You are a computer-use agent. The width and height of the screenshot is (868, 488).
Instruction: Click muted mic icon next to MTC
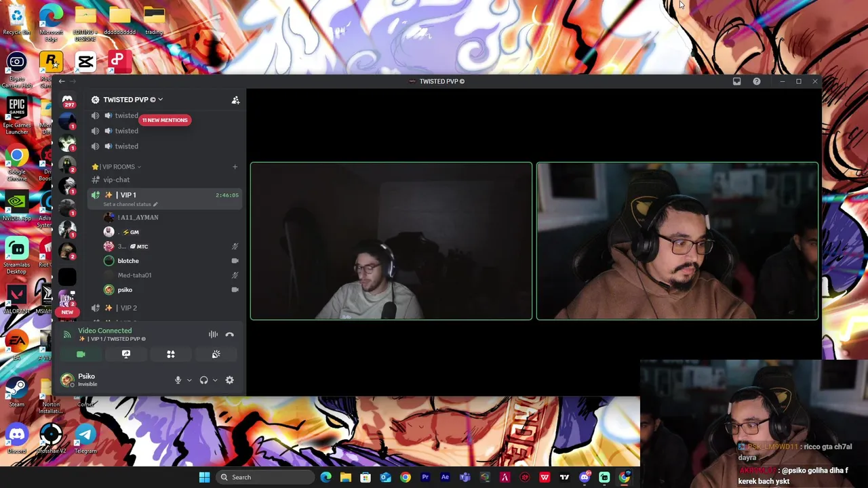[x=235, y=246]
